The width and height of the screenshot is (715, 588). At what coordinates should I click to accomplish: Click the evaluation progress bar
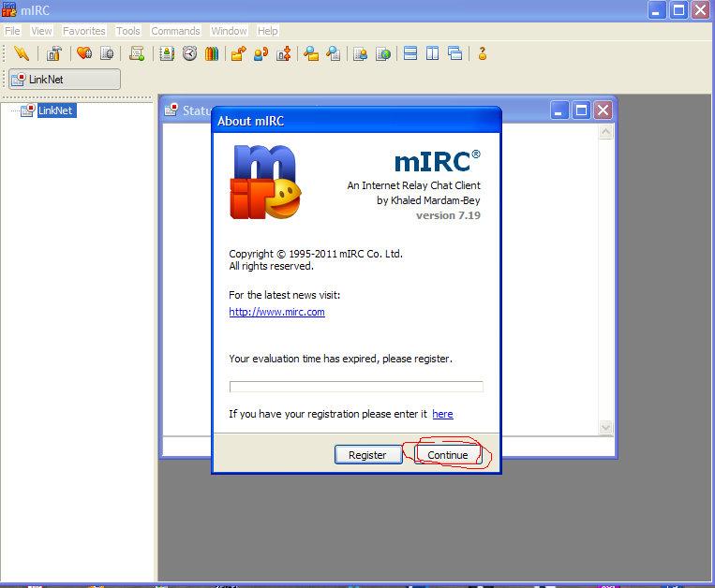(356, 387)
